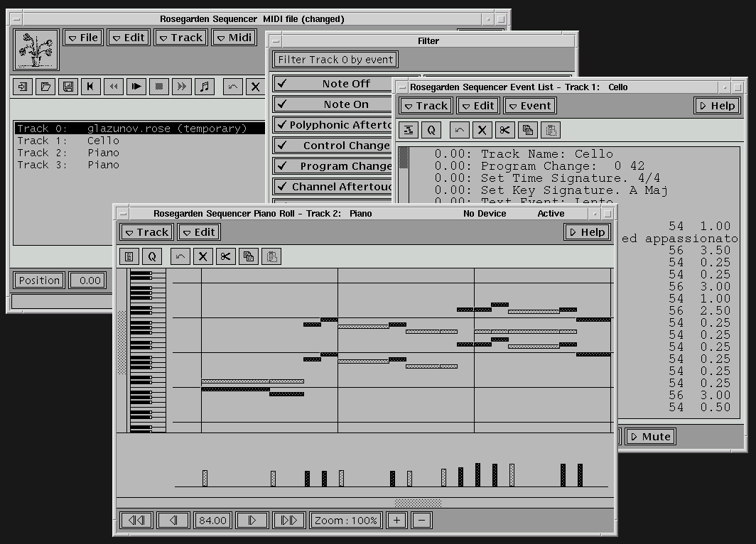Rewind to start in the main sequencer
The height and width of the screenshot is (544, 756).
click(x=91, y=87)
